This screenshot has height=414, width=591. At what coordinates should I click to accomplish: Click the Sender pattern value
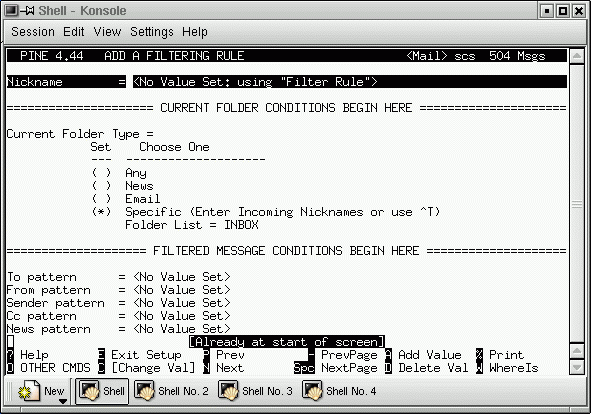point(181,303)
